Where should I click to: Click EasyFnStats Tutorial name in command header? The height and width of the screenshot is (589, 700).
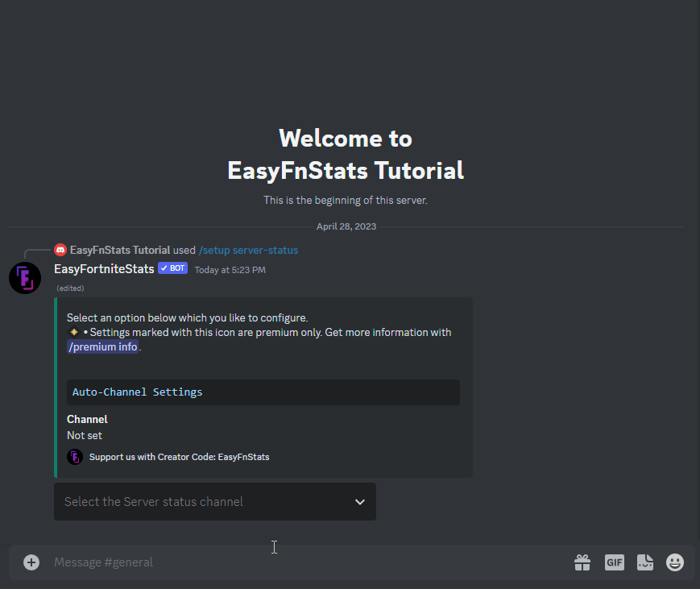point(120,250)
